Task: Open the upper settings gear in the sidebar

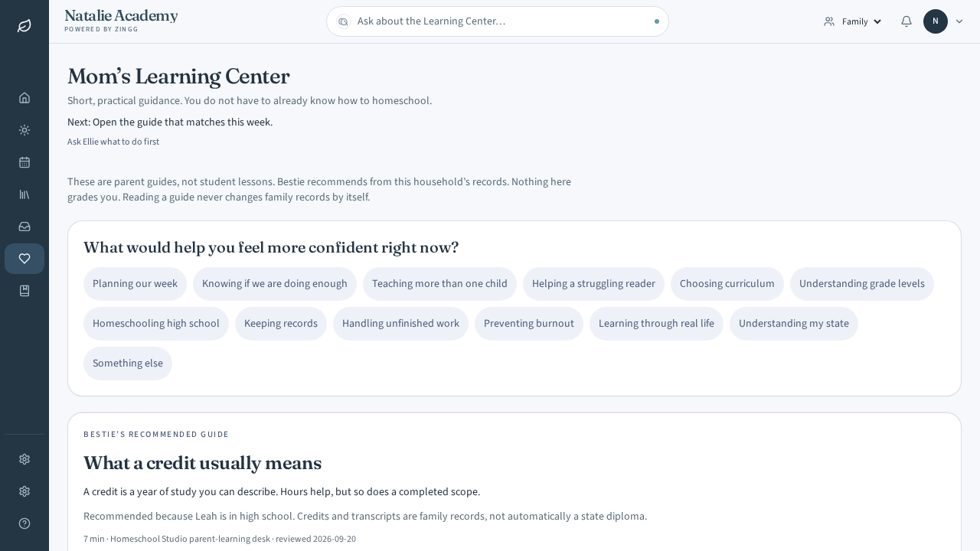Action: [x=24, y=459]
